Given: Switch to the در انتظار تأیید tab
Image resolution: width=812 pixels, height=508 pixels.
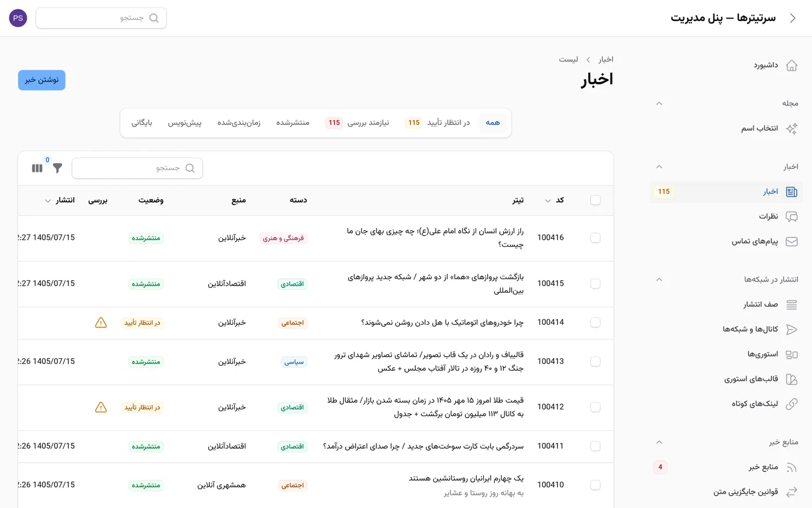Looking at the screenshot, I should [x=438, y=123].
